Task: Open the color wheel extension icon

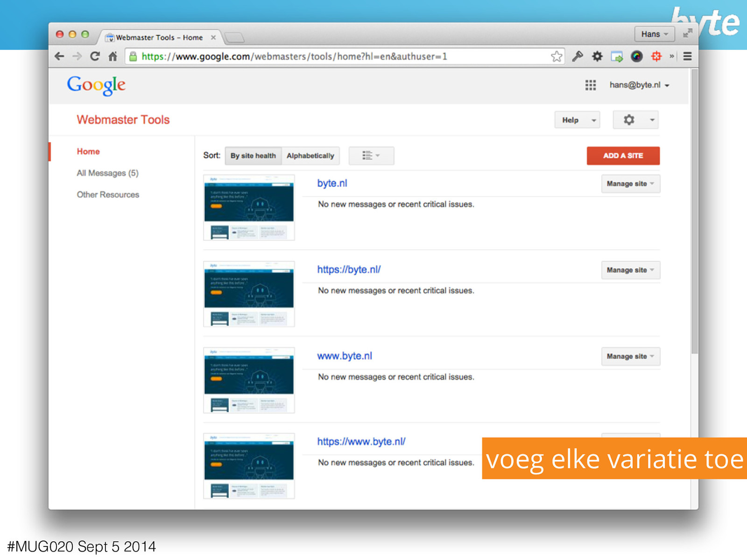Action: pos(636,56)
